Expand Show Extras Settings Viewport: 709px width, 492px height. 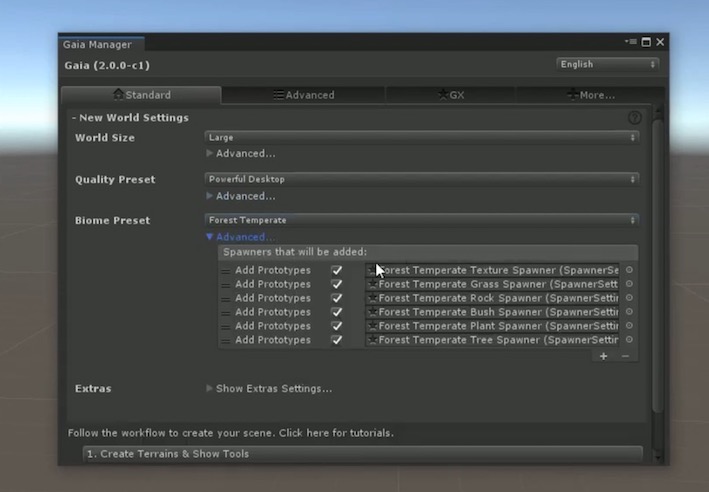click(x=269, y=389)
